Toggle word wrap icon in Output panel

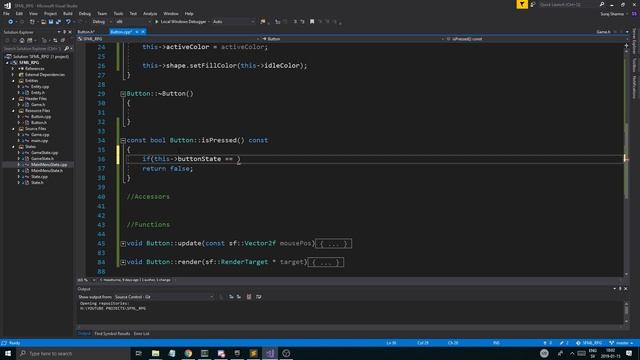259,297
